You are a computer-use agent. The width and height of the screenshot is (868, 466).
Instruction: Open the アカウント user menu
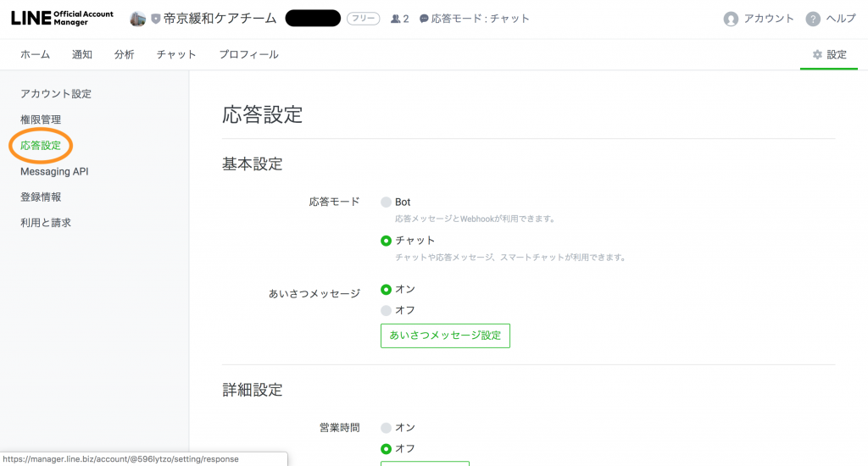pos(759,19)
